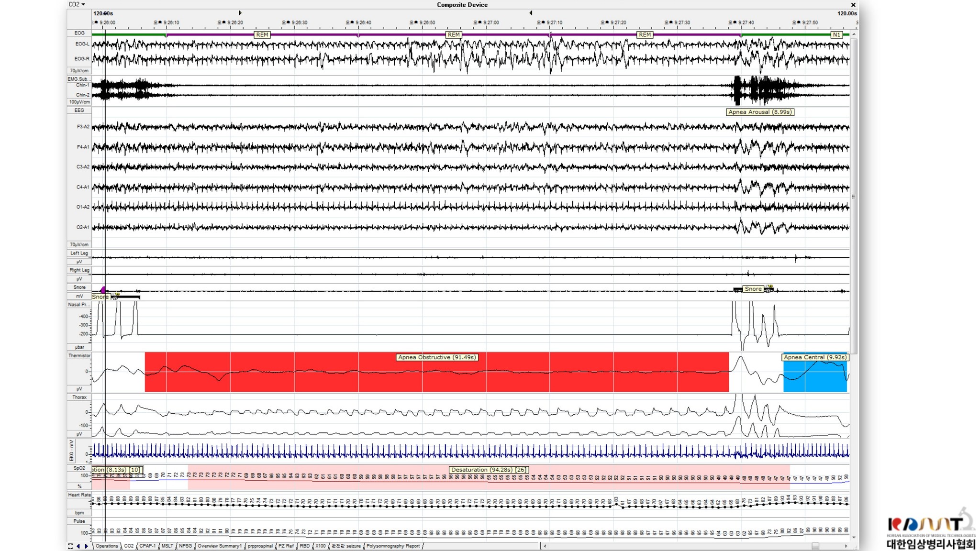Click the Snore event icon near 9:27:40
The width and height of the screenshot is (980, 551).
(768, 288)
